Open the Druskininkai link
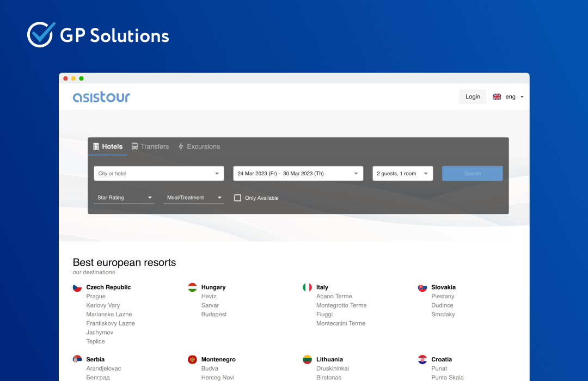The width and height of the screenshot is (588, 381). pos(333,368)
